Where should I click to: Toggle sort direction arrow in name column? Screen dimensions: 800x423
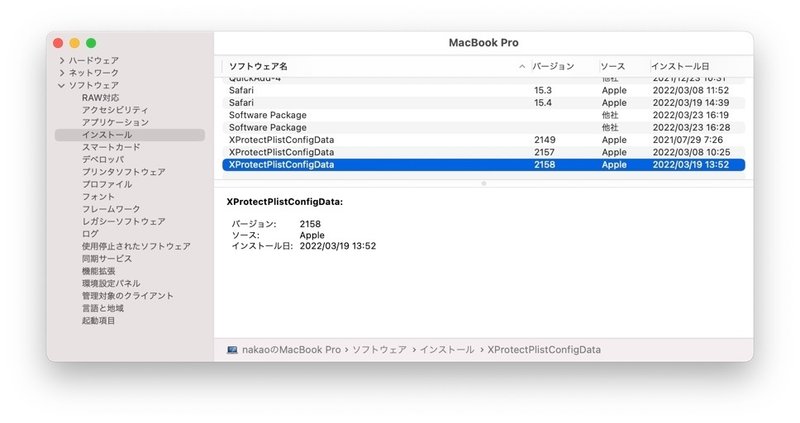pos(522,66)
